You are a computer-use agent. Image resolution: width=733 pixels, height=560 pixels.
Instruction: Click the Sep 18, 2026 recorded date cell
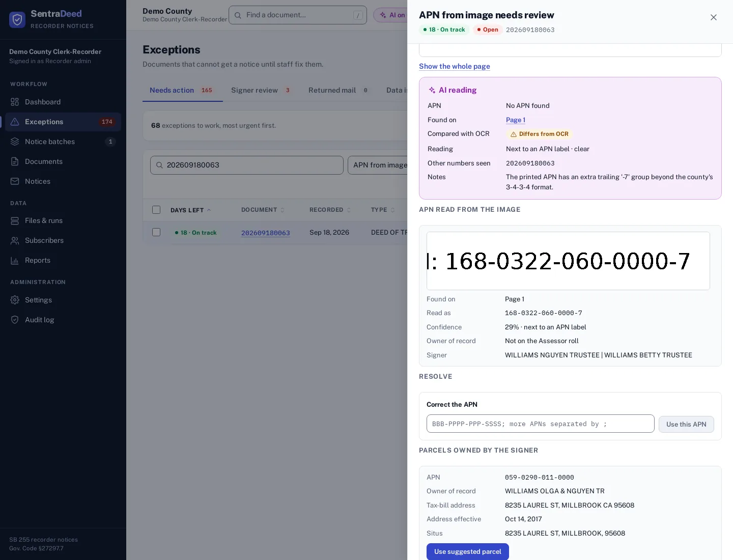point(329,232)
